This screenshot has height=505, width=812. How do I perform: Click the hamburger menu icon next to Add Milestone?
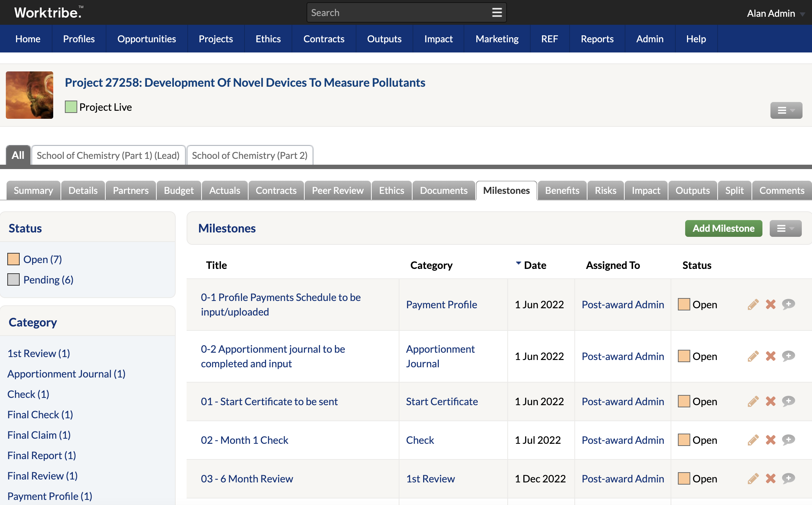pos(786,228)
